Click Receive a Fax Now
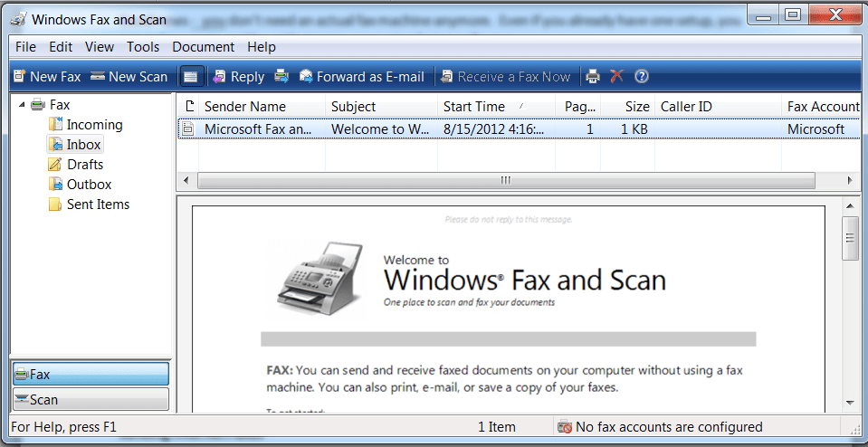The height and width of the screenshot is (447, 868). pos(505,76)
